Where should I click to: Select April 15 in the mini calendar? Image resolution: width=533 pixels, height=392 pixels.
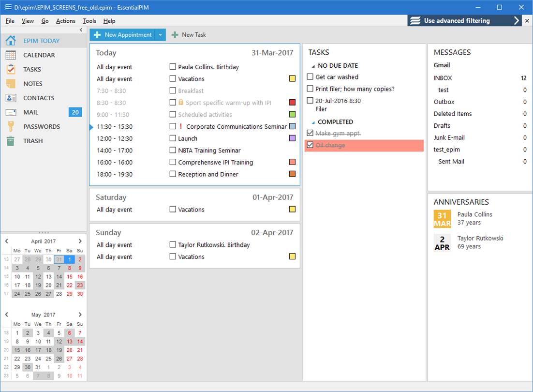[x=69, y=276]
